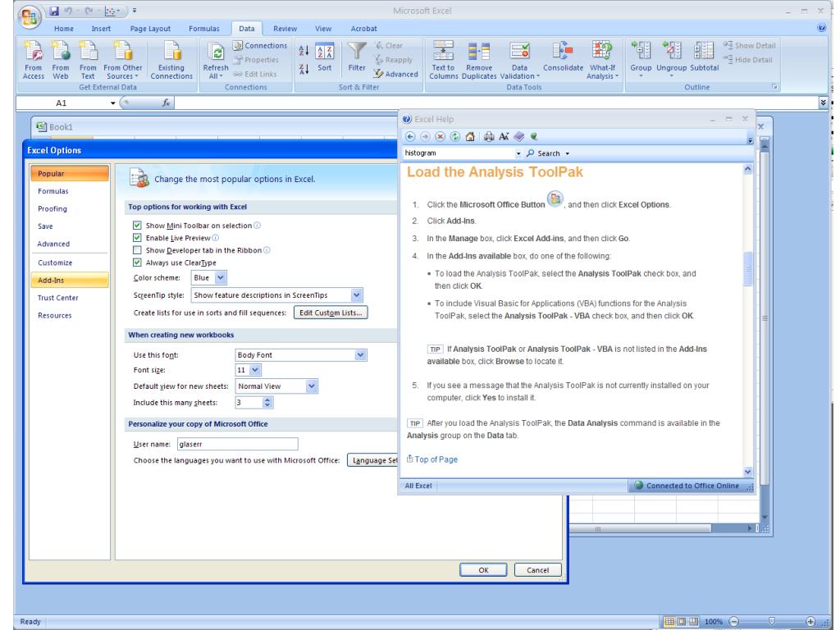Viewport: 840px width, 630px height.
Task: Open the Color scheme dropdown
Action: click(x=221, y=277)
